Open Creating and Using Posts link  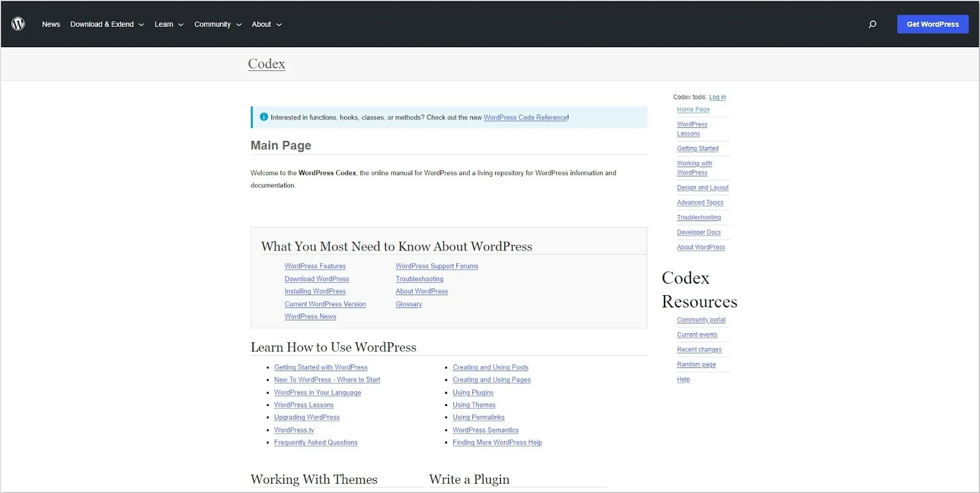coord(491,367)
